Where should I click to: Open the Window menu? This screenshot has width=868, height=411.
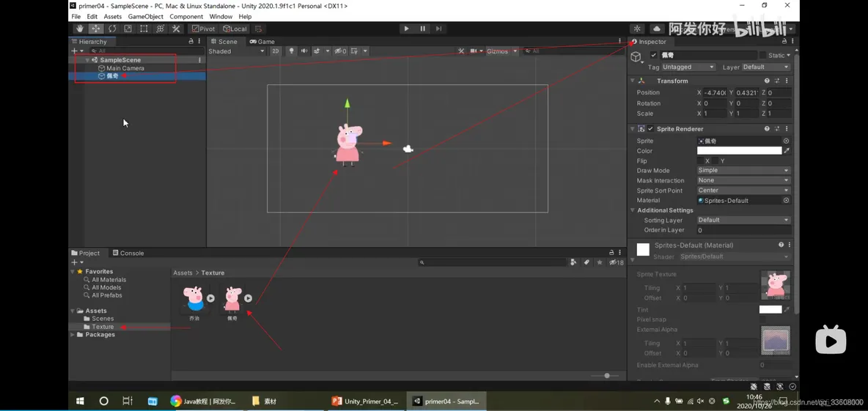click(221, 17)
